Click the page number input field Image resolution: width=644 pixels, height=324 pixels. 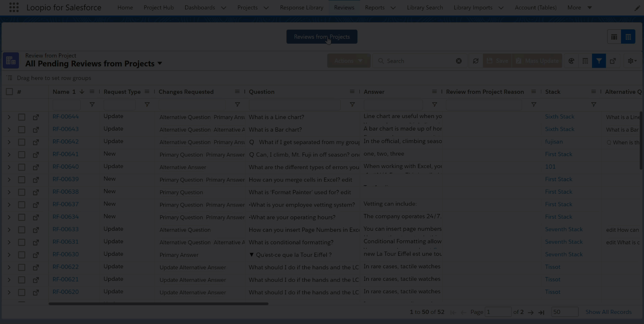pos(498,312)
